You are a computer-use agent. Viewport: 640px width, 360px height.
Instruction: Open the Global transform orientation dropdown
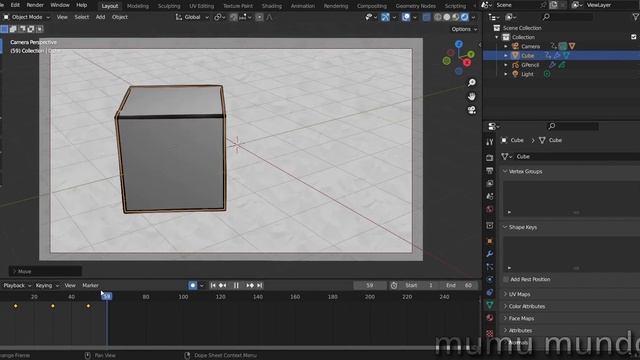(x=192, y=17)
